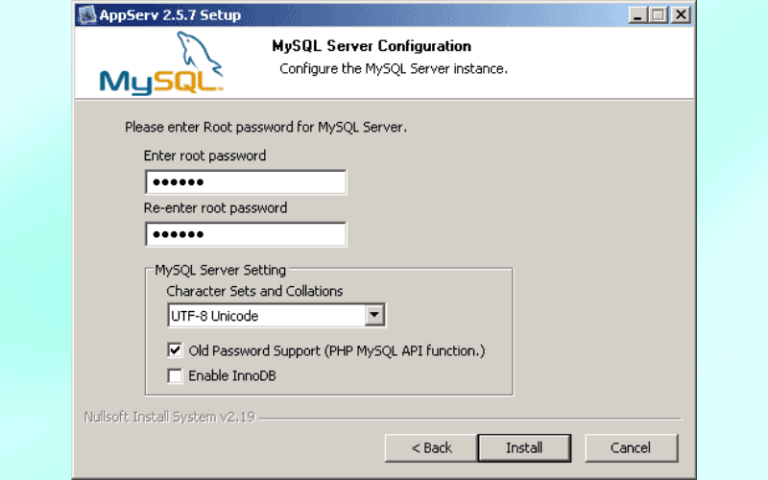
Task: Click the Enable InnoDB label
Action: (232, 376)
